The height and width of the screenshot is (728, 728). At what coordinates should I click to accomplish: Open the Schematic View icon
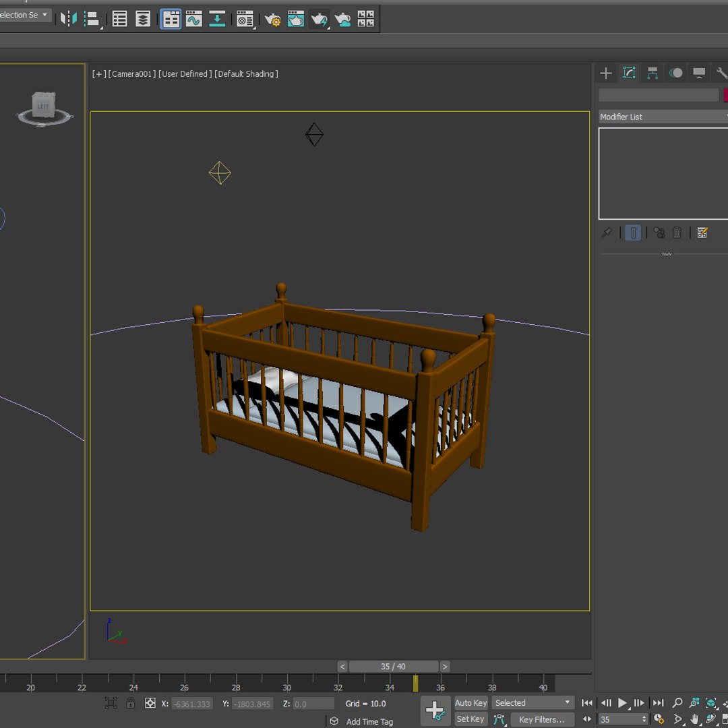(217, 19)
